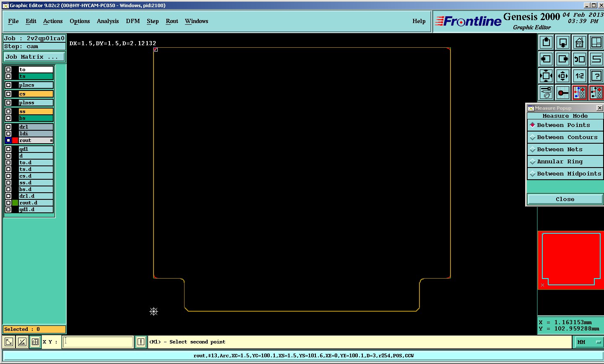Open the MM units dropdown
This screenshot has height=364, width=604.
coord(588,342)
